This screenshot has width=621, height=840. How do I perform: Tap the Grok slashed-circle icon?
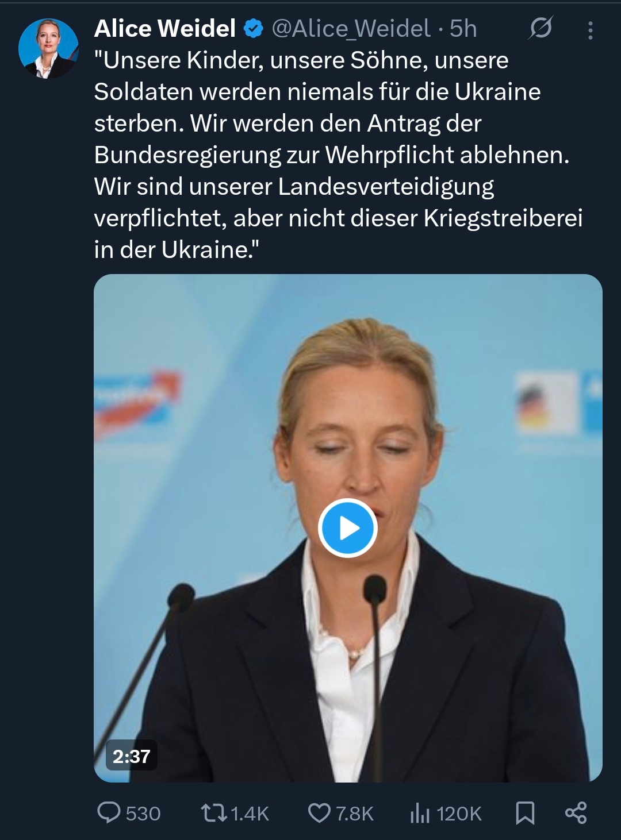[540, 28]
